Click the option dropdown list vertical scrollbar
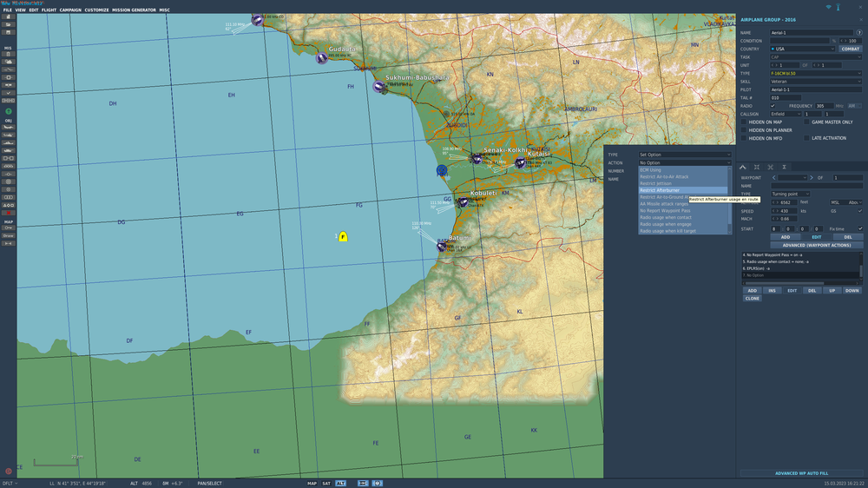868x488 pixels. click(x=730, y=200)
